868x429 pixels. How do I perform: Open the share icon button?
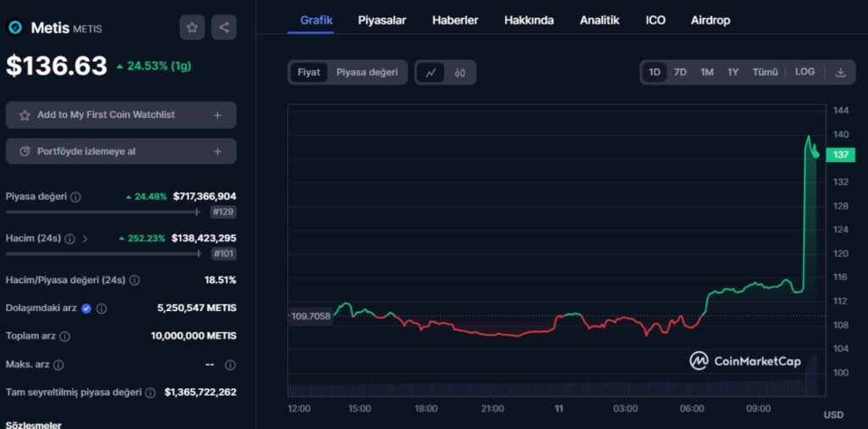point(224,27)
